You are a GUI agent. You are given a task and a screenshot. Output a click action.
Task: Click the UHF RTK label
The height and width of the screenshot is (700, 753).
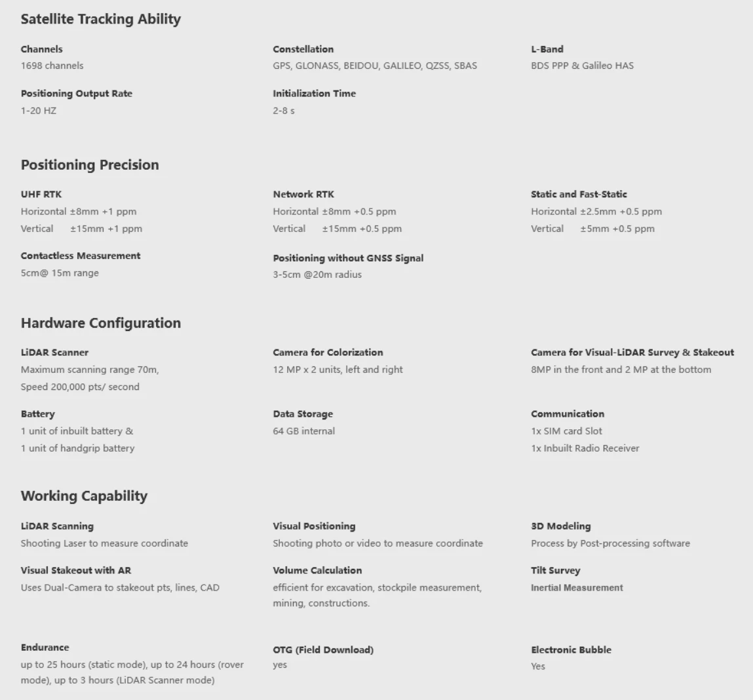41,195
